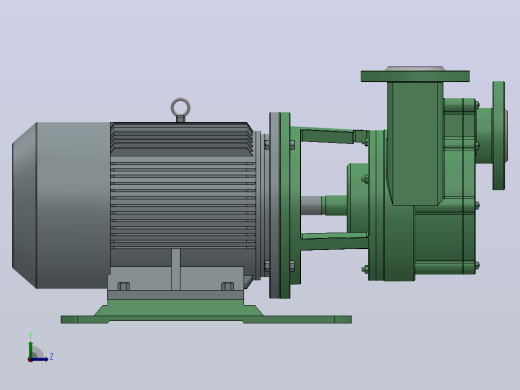
Task: Click the exposed gray pump shaft
Action: click(x=311, y=206)
